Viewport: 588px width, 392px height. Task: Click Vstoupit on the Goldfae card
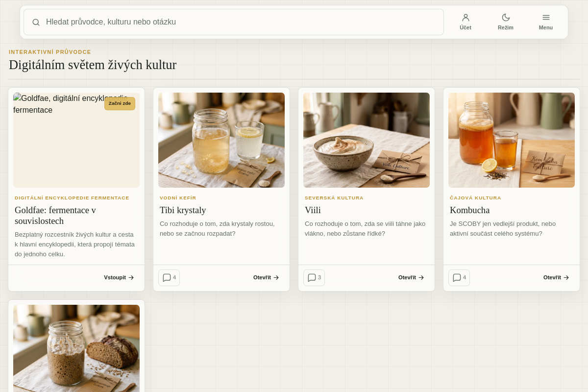pos(119,277)
